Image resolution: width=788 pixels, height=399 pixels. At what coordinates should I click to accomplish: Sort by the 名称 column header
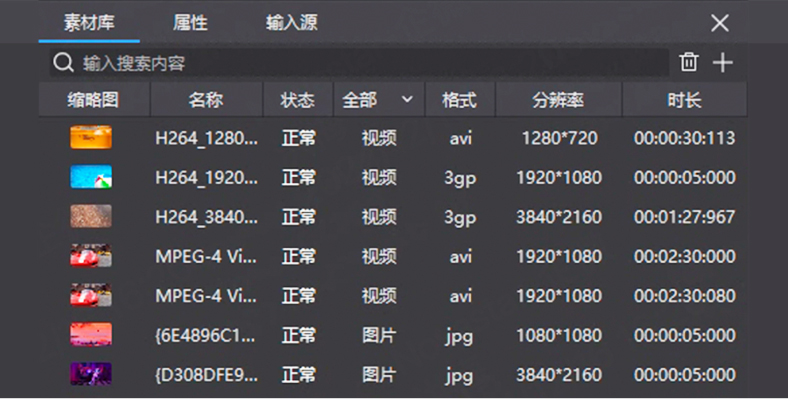point(206,100)
